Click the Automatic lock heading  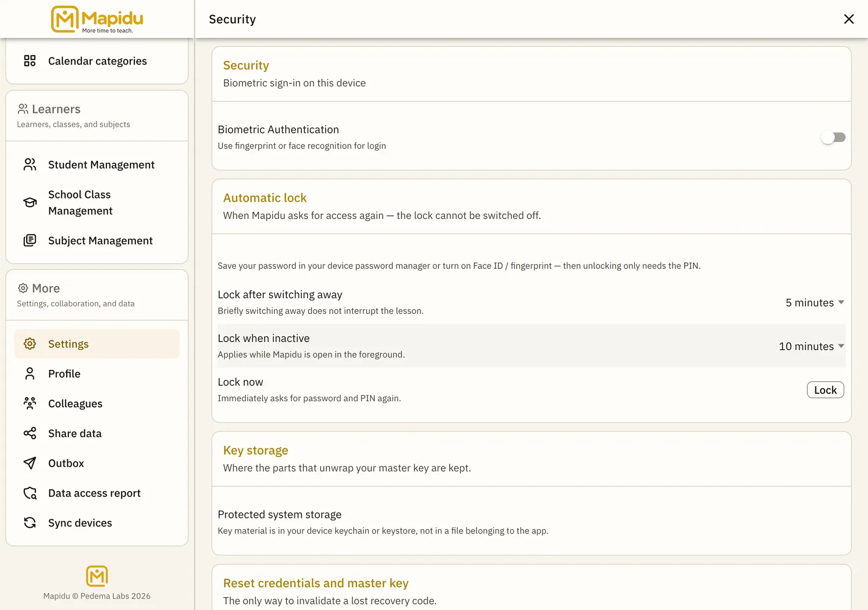[x=265, y=198]
